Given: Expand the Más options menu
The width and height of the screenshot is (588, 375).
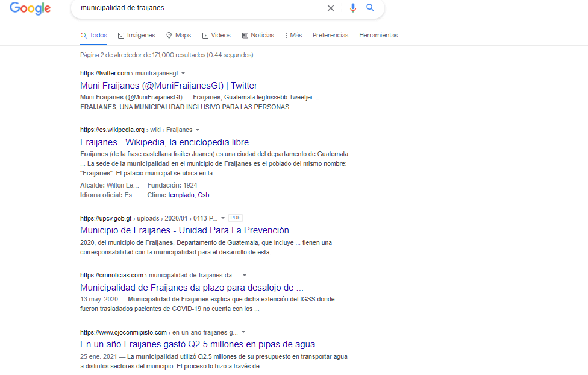Looking at the screenshot, I should point(293,35).
